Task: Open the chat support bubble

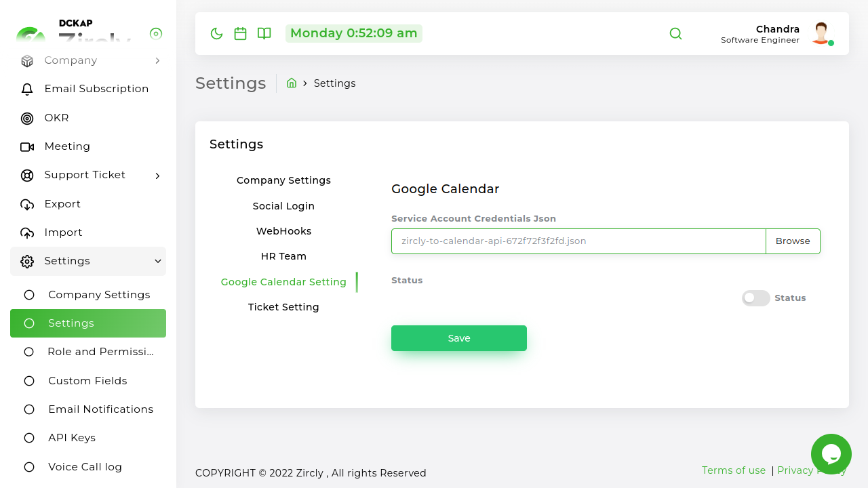Action: 831,453
